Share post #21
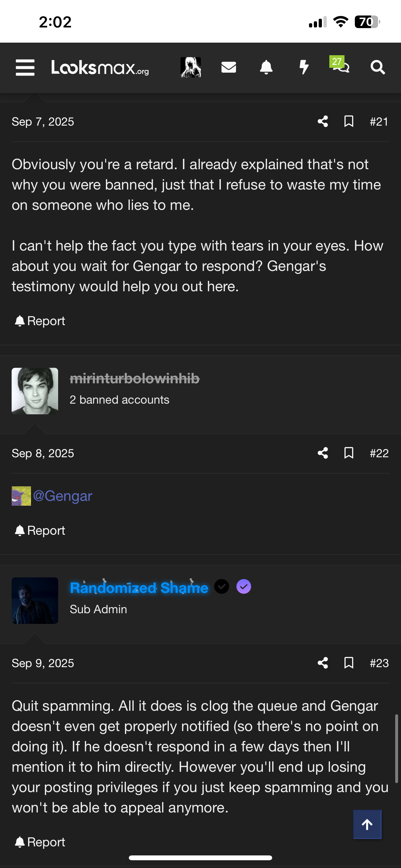This screenshot has width=401, height=868. (323, 122)
